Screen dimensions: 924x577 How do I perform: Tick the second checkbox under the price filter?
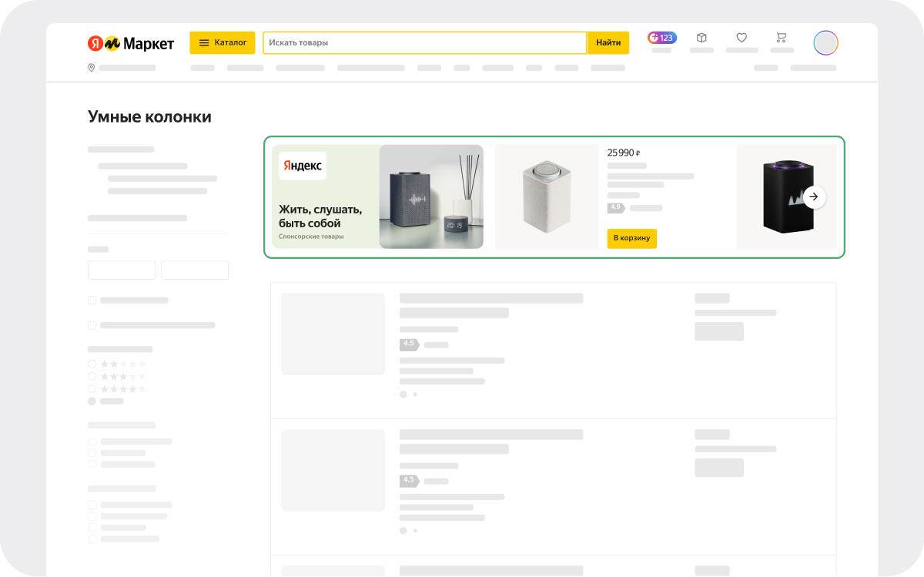point(92,325)
